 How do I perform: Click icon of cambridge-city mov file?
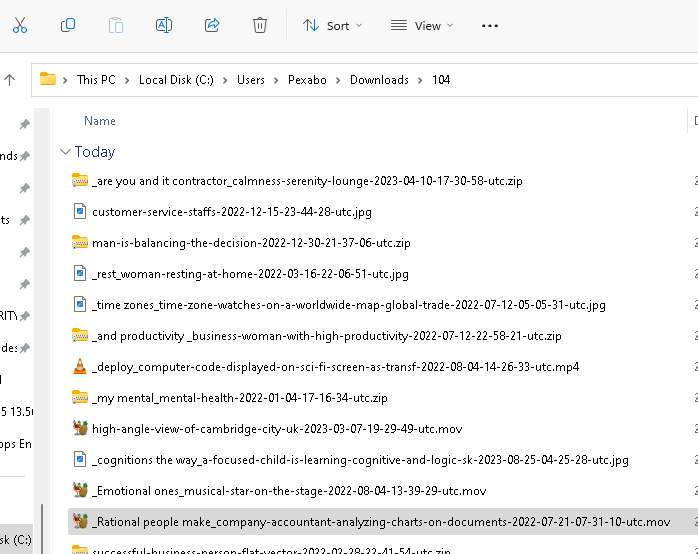[80, 428]
